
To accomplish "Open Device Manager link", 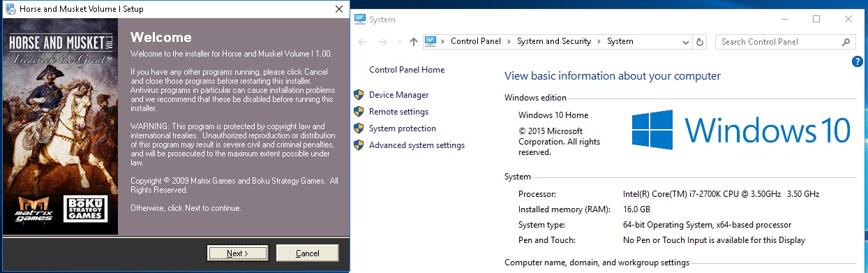I will pos(398,95).
